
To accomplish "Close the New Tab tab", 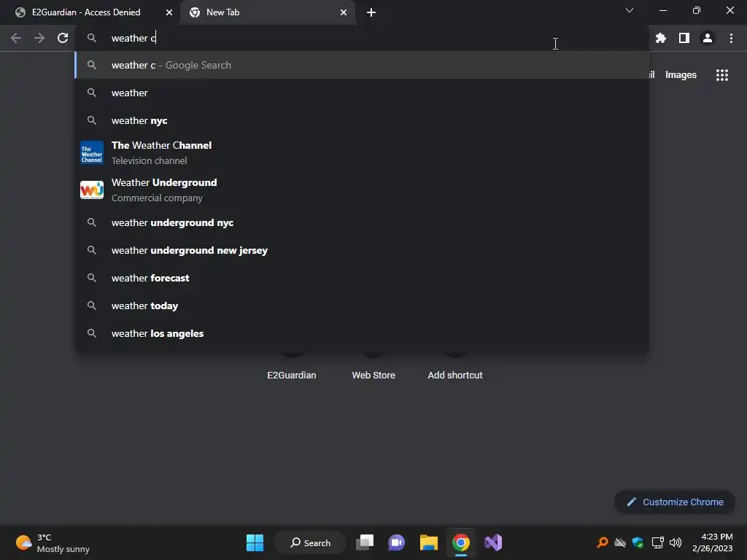I will (344, 12).
